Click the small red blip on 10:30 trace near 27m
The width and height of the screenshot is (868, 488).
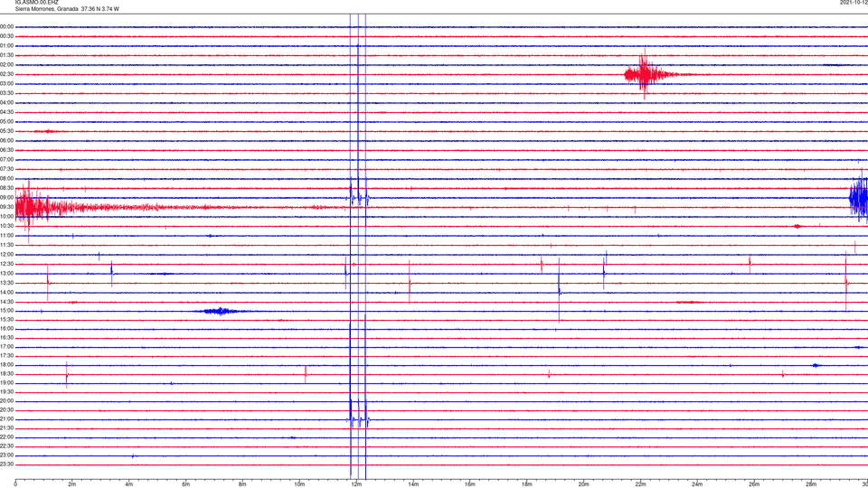(797, 226)
